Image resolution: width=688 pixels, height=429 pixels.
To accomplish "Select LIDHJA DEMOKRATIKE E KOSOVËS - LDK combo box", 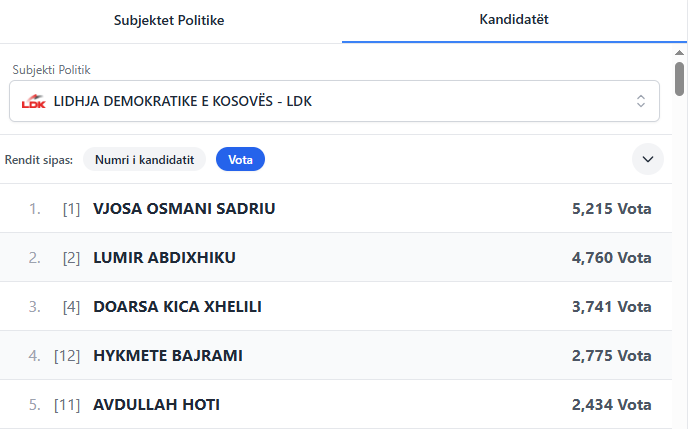I will point(334,101).
